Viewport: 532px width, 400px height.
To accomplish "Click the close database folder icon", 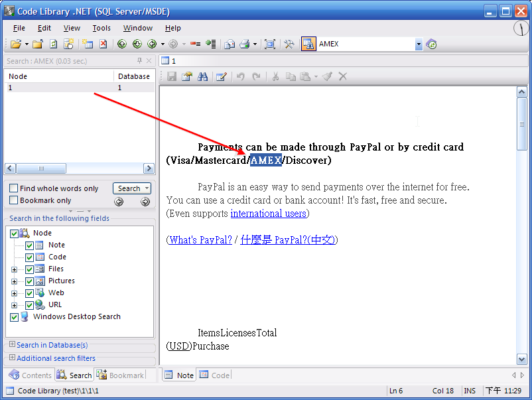I will (x=38, y=44).
